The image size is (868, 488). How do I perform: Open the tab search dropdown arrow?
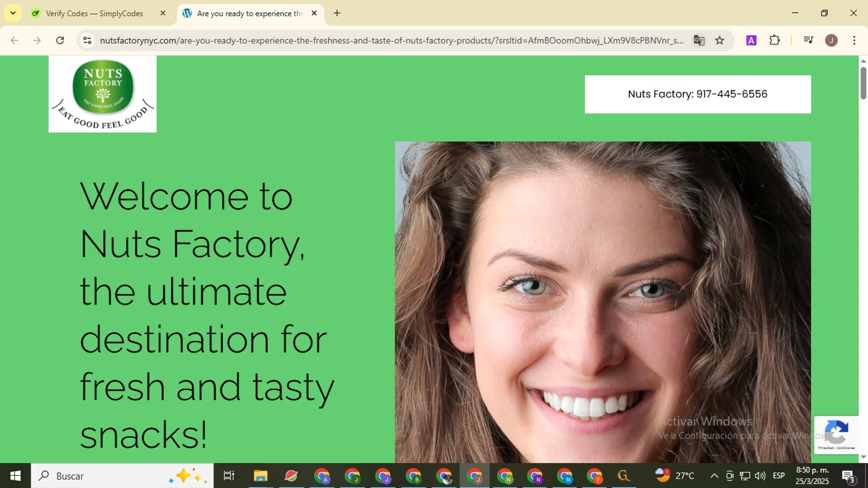click(x=13, y=13)
